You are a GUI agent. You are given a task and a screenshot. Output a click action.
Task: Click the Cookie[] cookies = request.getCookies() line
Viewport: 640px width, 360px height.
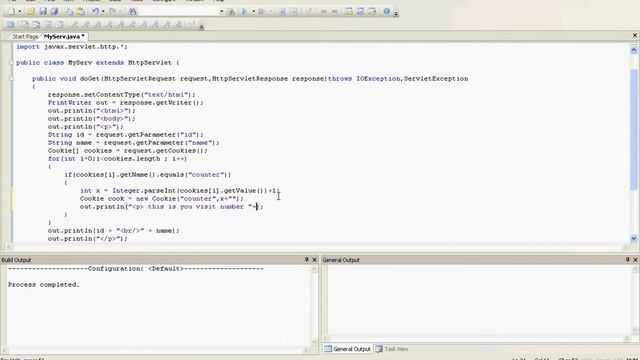(x=128, y=151)
